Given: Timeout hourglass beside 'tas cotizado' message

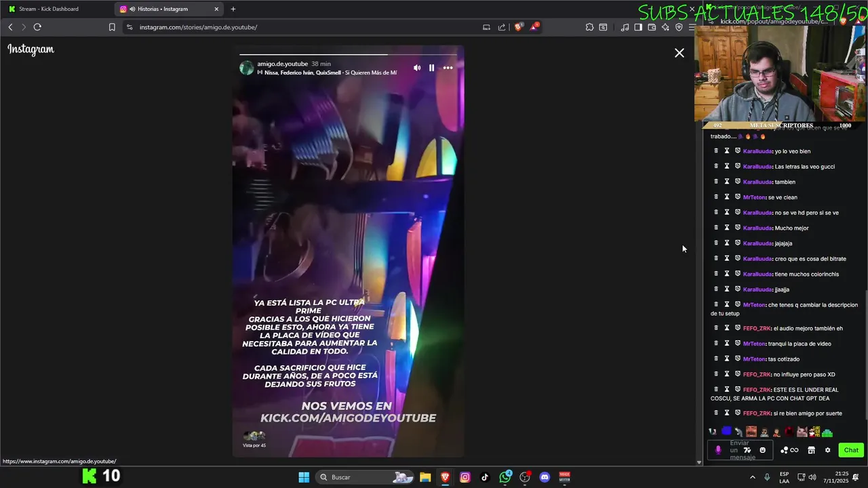Looking at the screenshot, I should click(x=727, y=359).
